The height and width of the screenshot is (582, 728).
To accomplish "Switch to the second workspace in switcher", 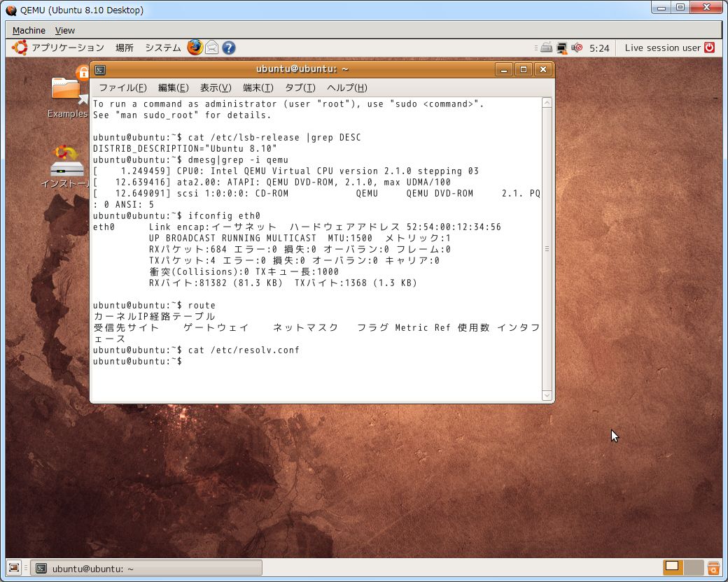I will tap(693, 567).
